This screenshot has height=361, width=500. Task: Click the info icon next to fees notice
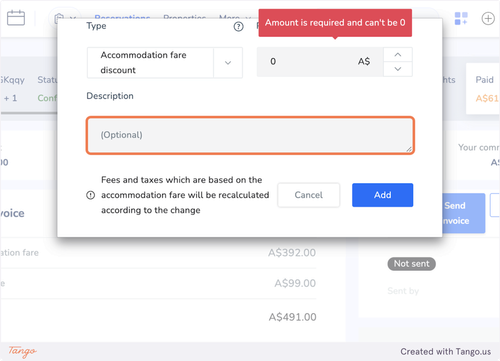pyautogui.click(x=91, y=195)
